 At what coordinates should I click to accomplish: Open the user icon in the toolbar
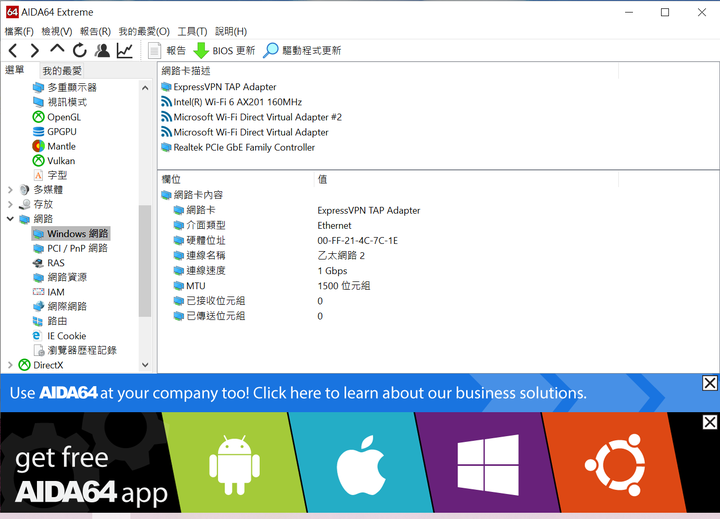click(x=102, y=51)
